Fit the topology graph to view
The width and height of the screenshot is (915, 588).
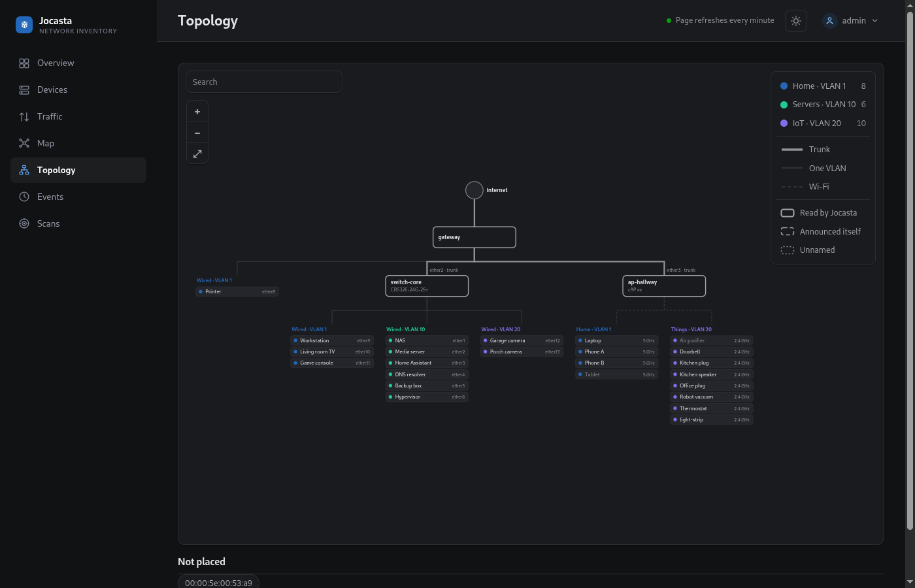point(197,154)
